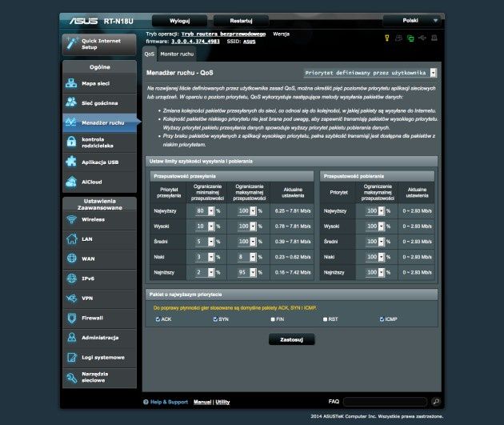Viewport: 504px width, 425px height.
Task: Click the kontrola rodzicielska lock icon
Action: click(x=71, y=142)
